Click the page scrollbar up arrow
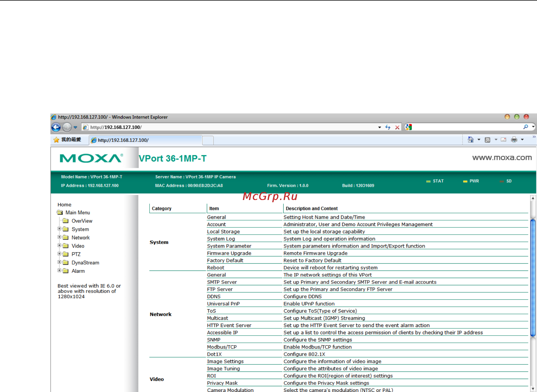Image resolution: width=537 pixels, height=392 pixels. click(533, 198)
